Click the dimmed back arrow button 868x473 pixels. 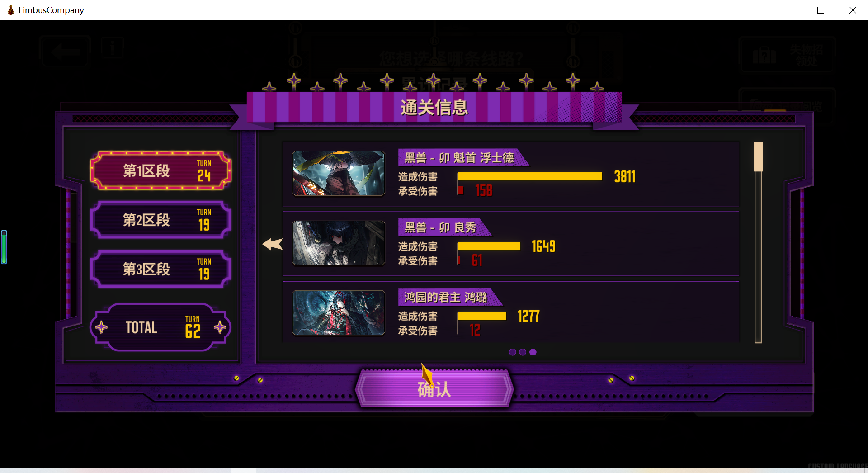pyautogui.click(x=66, y=52)
